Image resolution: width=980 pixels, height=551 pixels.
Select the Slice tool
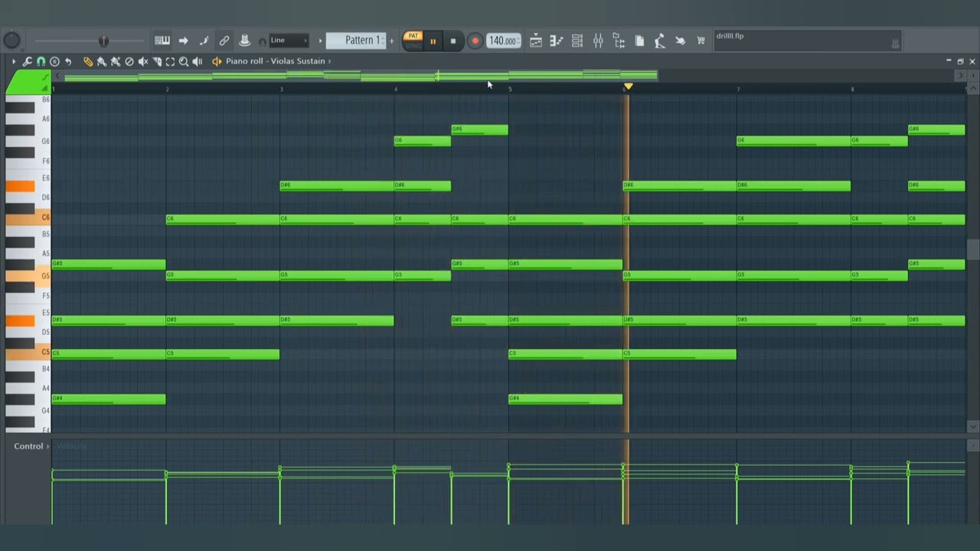[x=157, y=61]
